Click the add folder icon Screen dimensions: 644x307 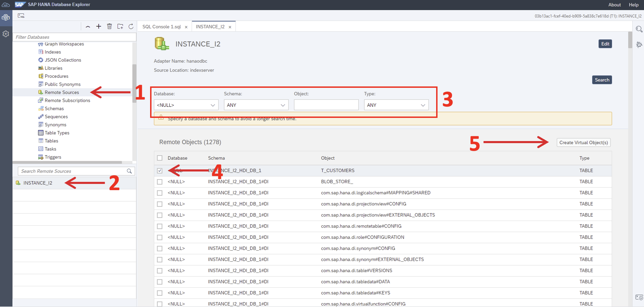tap(120, 26)
